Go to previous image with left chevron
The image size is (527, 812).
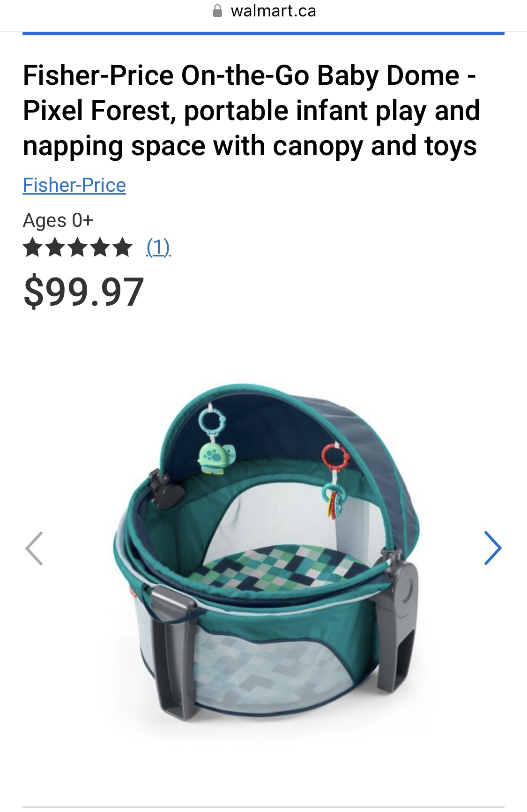pyautogui.click(x=34, y=548)
